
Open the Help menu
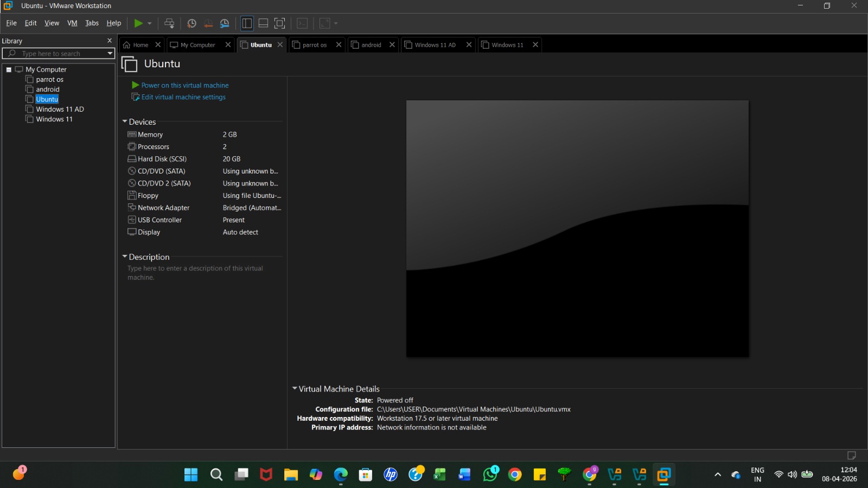click(x=113, y=23)
